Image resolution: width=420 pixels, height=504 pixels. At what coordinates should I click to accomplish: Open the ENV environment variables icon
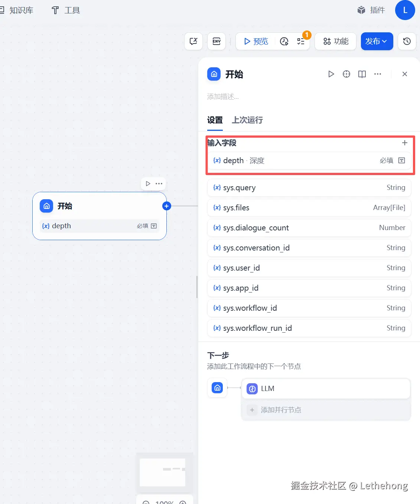pyautogui.click(x=216, y=41)
